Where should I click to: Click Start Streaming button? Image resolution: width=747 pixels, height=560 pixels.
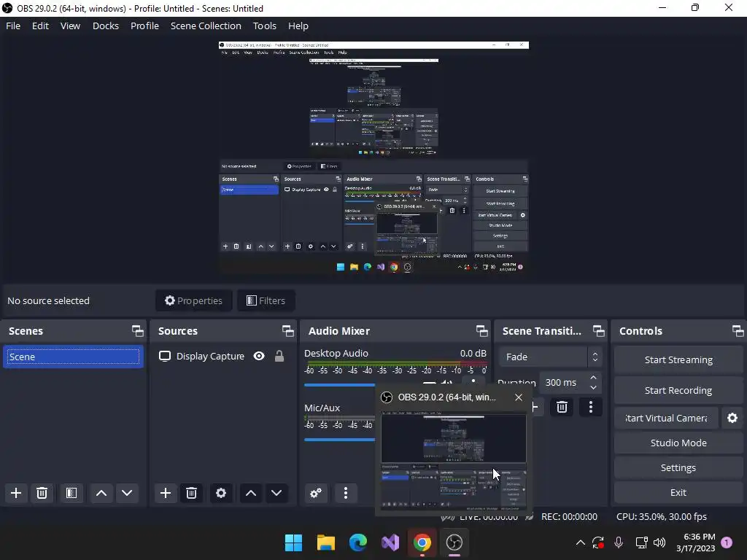678,360
